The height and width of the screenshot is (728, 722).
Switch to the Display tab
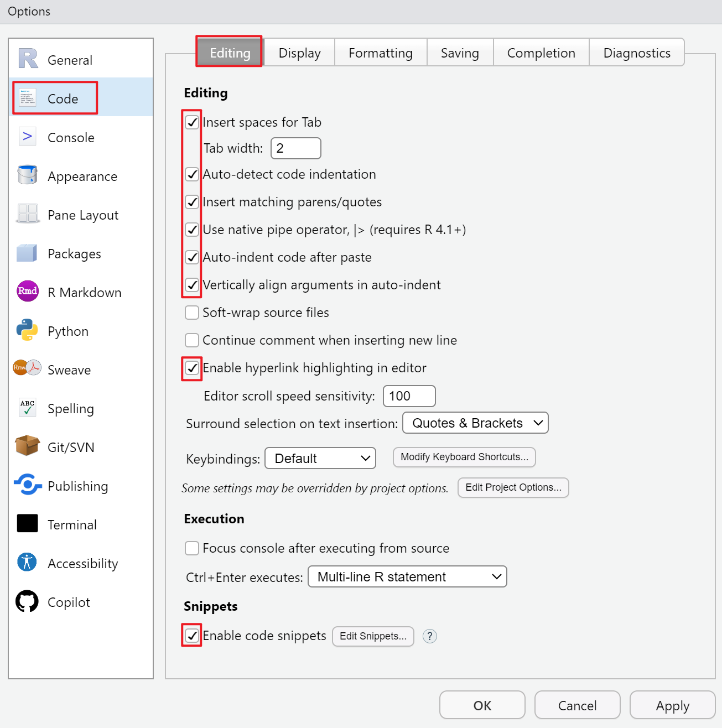(299, 53)
